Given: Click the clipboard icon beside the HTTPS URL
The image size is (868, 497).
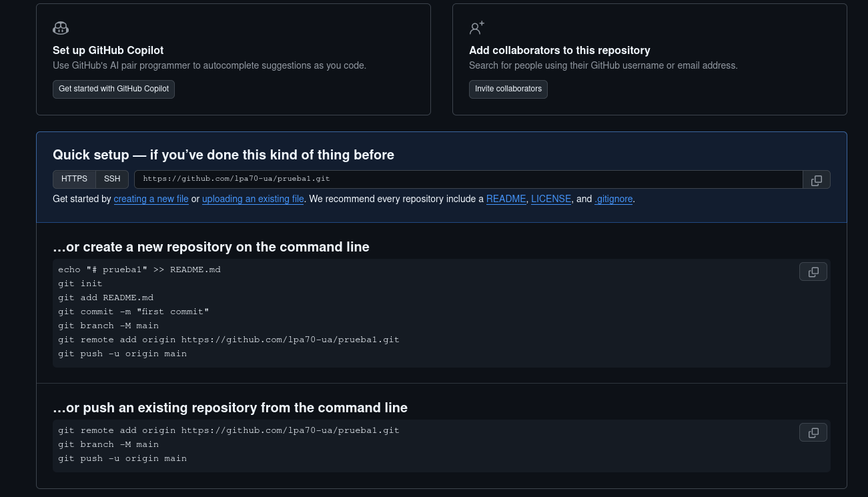Looking at the screenshot, I should (x=817, y=179).
